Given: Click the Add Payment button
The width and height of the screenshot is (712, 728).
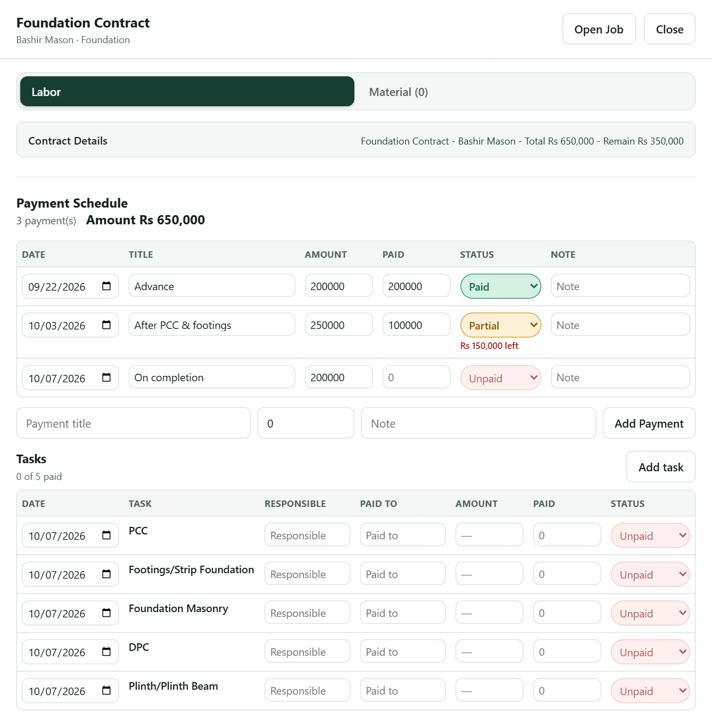Looking at the screenshot, I should click(x=649, y=423).
